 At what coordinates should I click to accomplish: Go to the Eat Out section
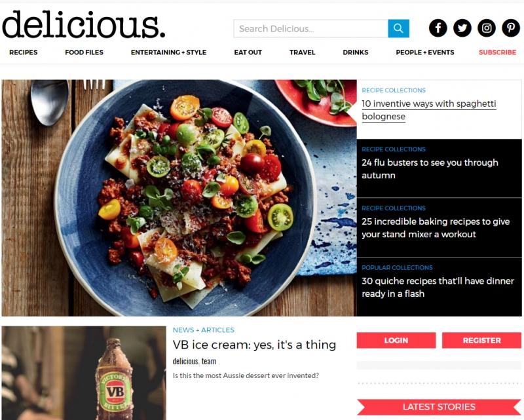[248, 52]
